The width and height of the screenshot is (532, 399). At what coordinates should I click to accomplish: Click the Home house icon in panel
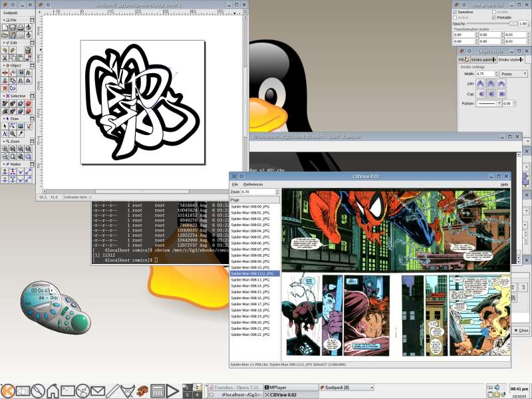[x=53, y=391]
